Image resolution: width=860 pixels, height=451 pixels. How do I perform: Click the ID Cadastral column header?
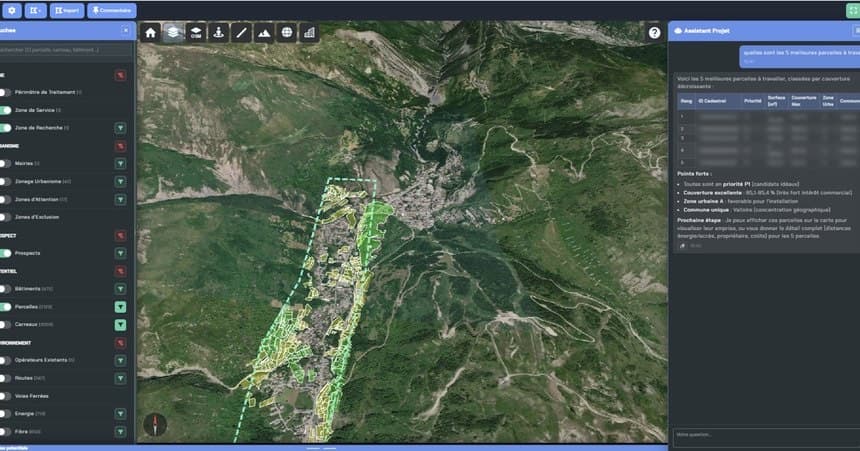[717, 101]
